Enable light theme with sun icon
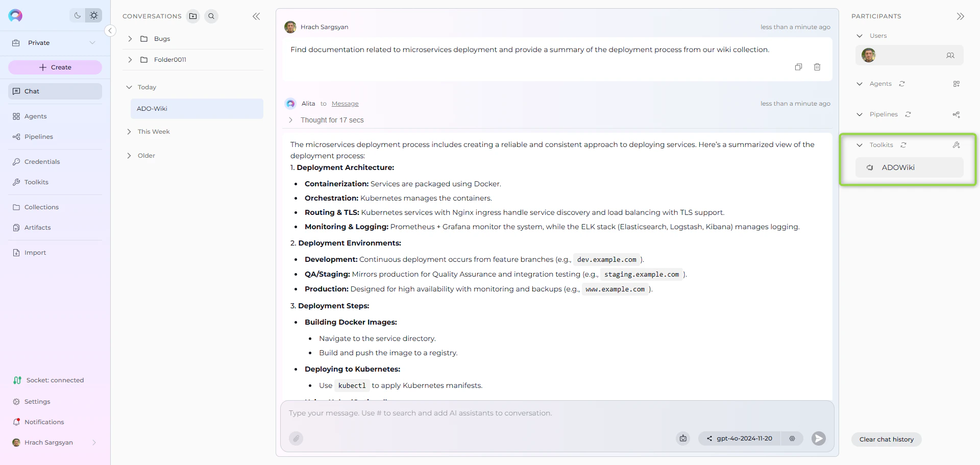The image size is (980, 465). pos(94,15)
